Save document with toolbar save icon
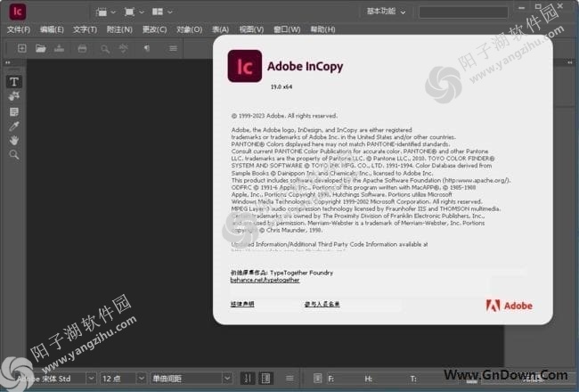The width and height of the screenshot is (579, 392). pyautogui.click(x=59, y=48)
